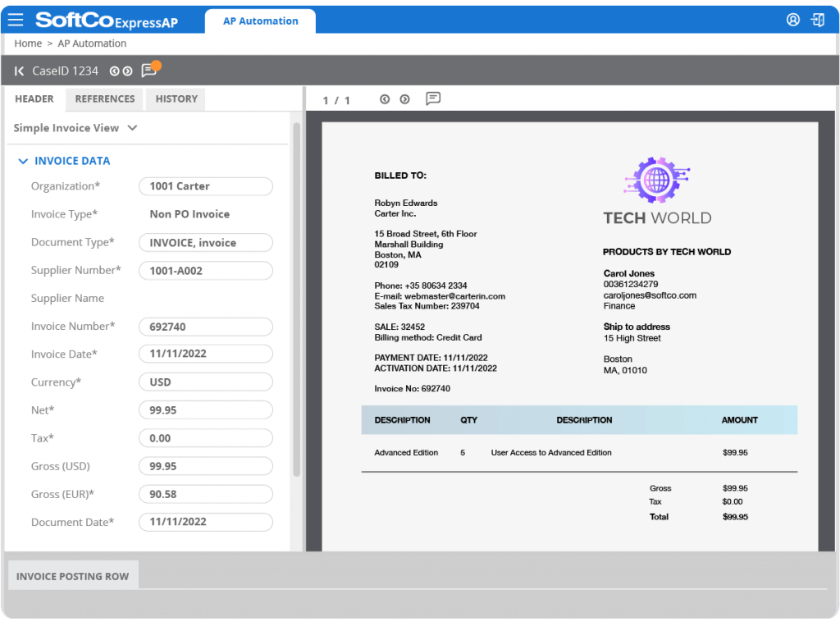Click the SoftCo ExpressAP logo
This screenshot has width=840, height=622.
[107, 21]
